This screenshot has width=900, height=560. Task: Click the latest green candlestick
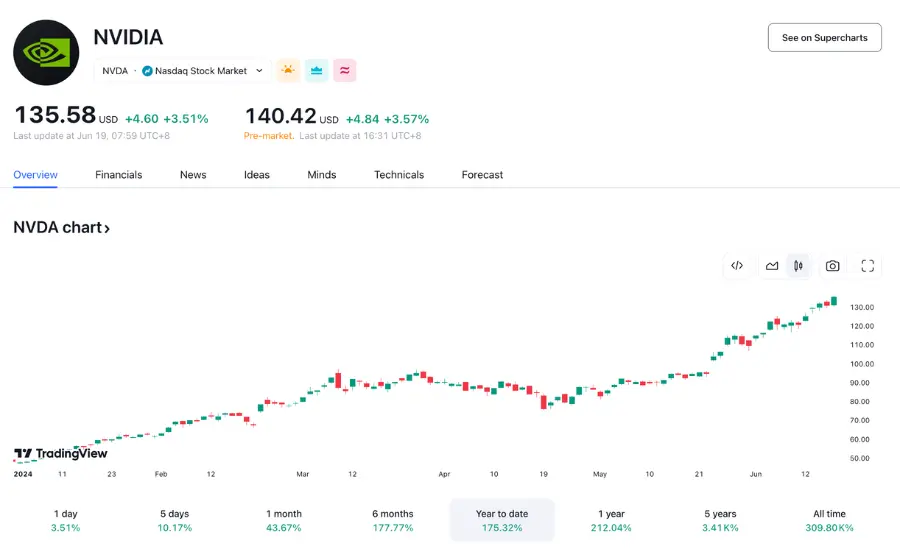[834, 301]
